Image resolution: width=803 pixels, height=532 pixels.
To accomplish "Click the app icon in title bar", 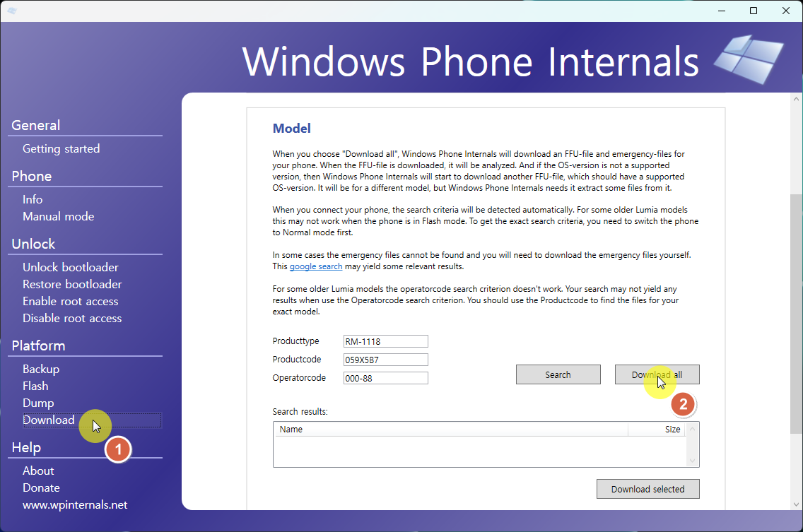I will (x=12, y=11).
